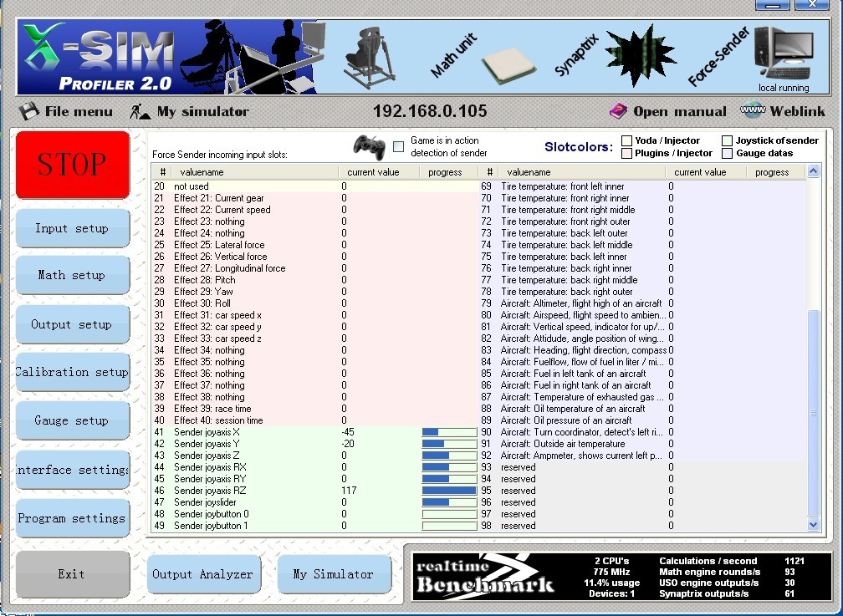The height and width of the screenshot is (616, 843).
Task: Click the gamepad controller icon
Action: 370,147
